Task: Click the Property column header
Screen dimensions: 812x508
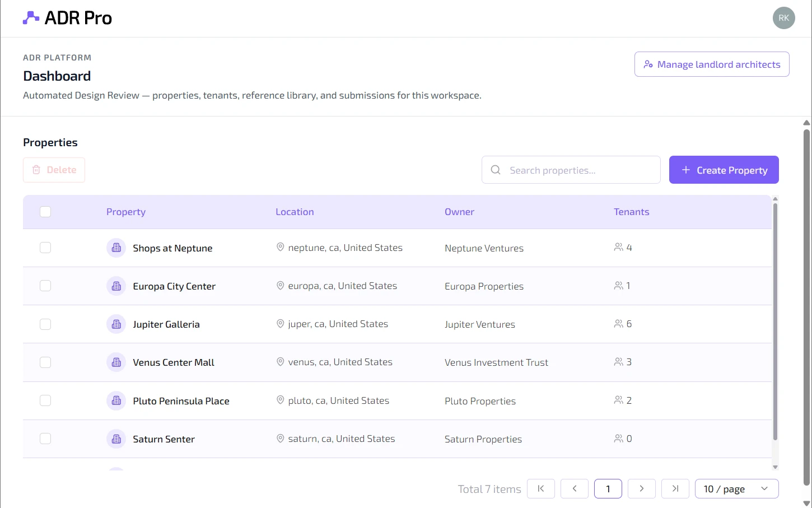Action: pos(126,212)
